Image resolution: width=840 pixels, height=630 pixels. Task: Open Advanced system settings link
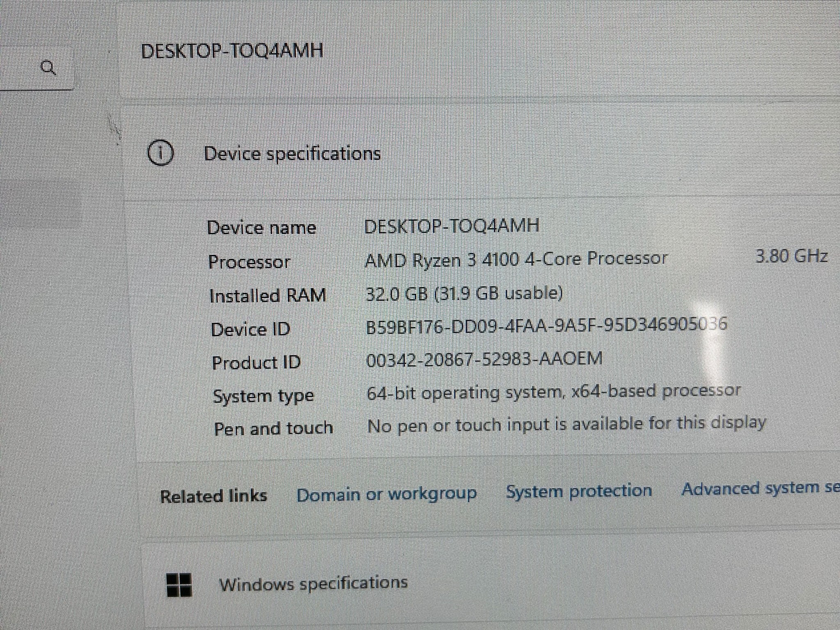click(x=761, y=488)
